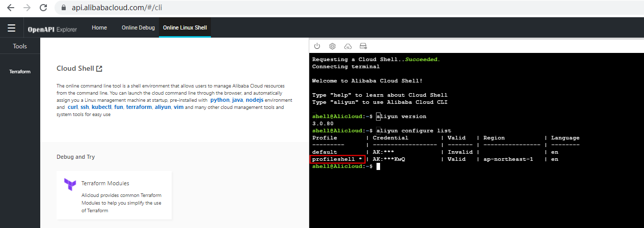Click the storage disk icon in the shell toolbar
This screenshot has width=644, height=228.
pos(363,46)
